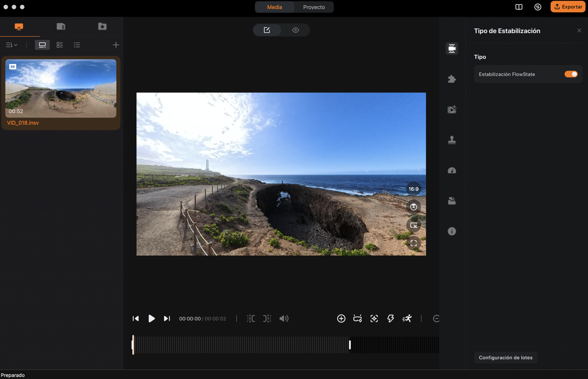This screenshot has height=379, width=588.
Task: Switch to the Proyecto tab
Action: [x=314, y=7]
